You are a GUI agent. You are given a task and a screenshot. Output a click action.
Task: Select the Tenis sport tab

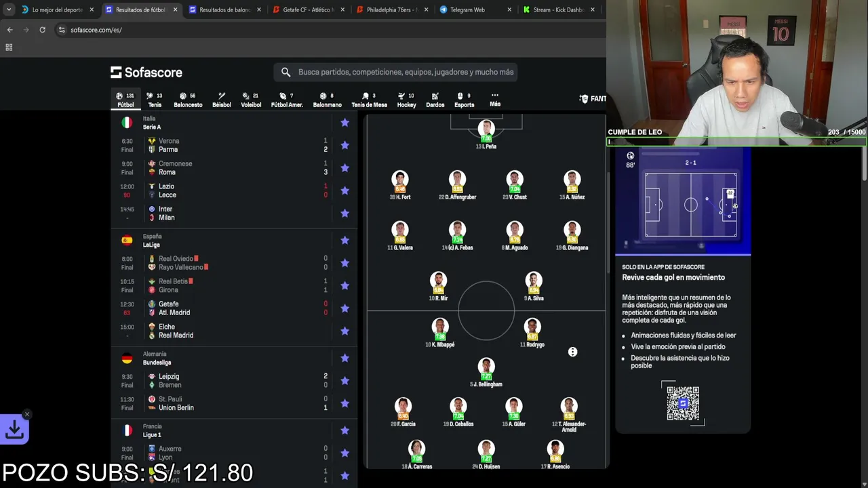coord(155,100)
